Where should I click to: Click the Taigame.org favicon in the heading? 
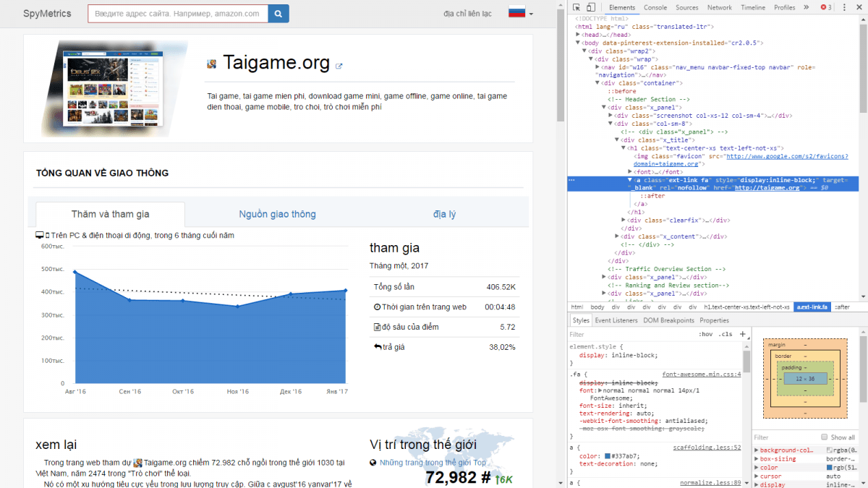click(212, 64)
